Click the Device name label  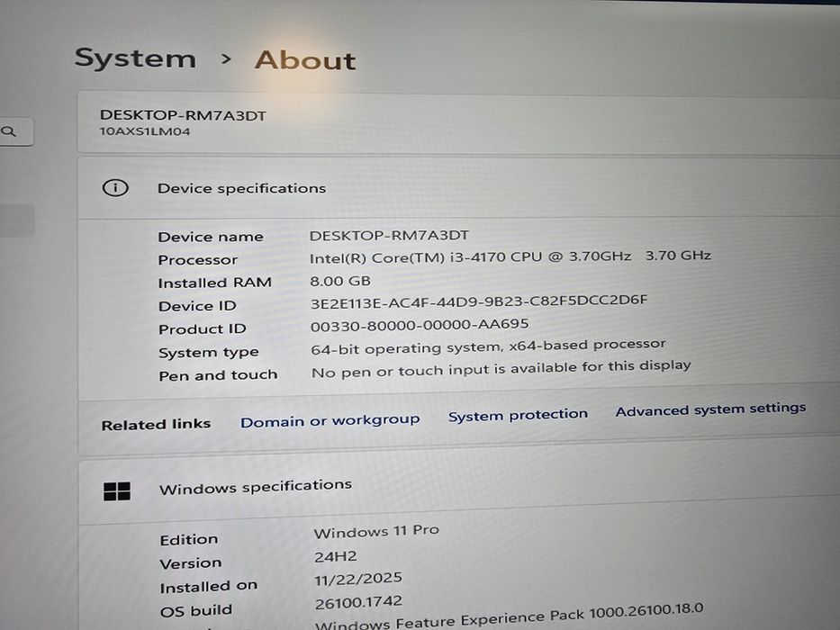(211, 237)
